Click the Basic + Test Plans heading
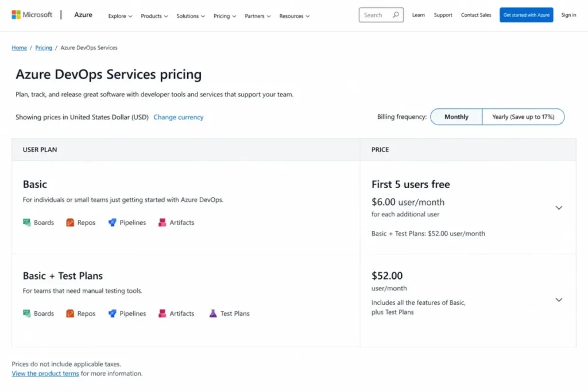Viewport: 588px width, 392px height. 63,275
